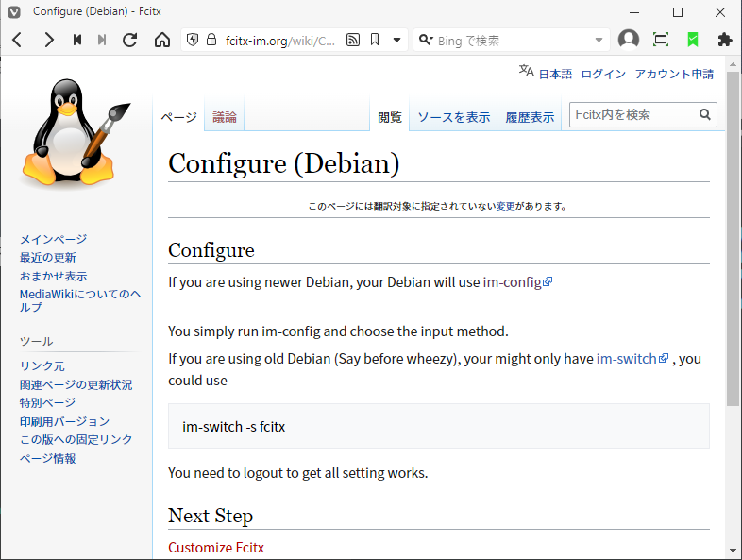The width and height of the screenshot is (742, 560).
Task: Open the search engine selector magnifier
Action: (x=426, y=41)
